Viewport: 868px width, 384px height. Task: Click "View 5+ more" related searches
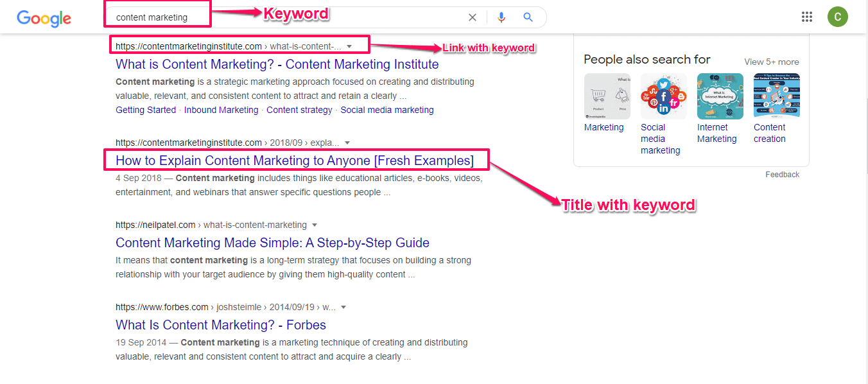pos(771,62)
